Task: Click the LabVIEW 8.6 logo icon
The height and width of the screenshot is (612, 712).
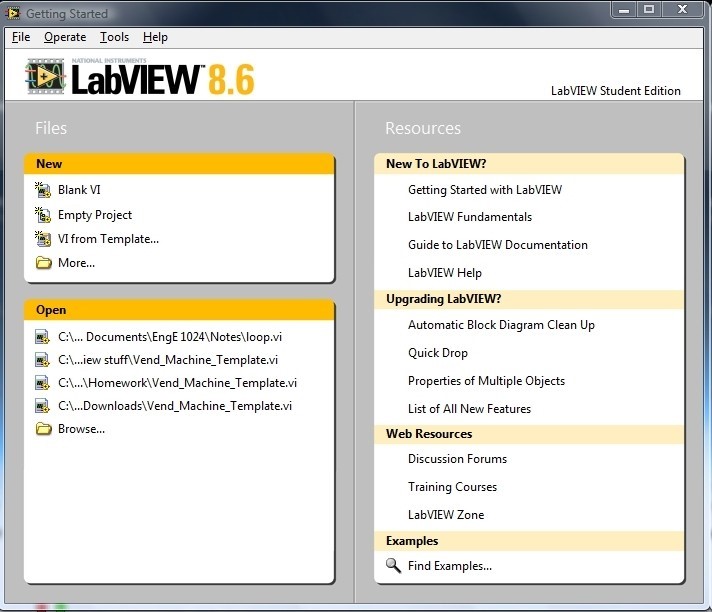Action: point(46,77)
